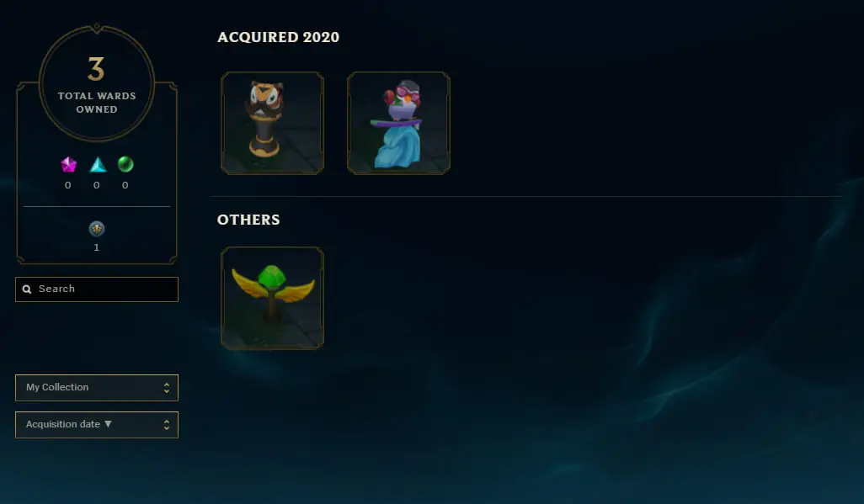Image resolution: width=864 pixels, height=504 pixels.
Task: Select the penguin with sunglasses ward skin
Action: pyautogui.click(x=398, y=124)
